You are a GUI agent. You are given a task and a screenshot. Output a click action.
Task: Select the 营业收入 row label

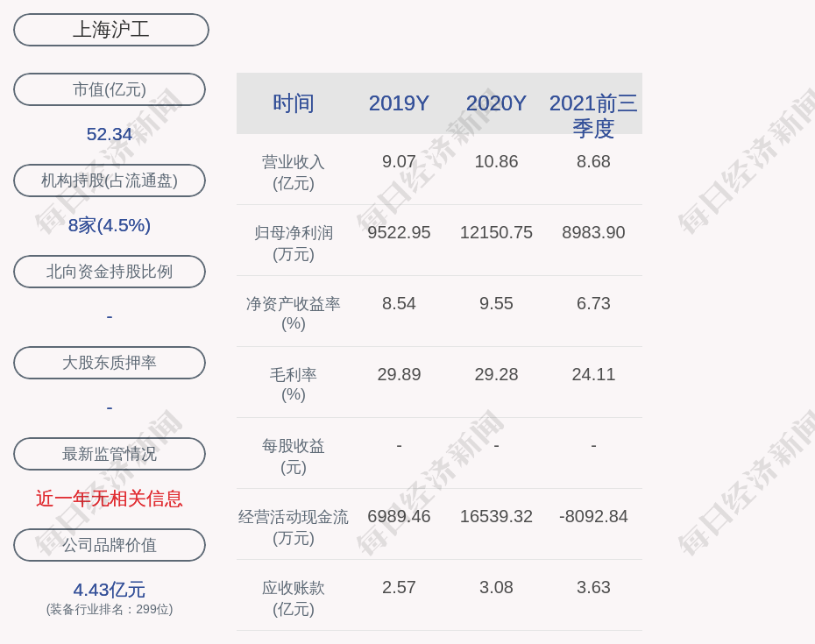tap(293, 173)
